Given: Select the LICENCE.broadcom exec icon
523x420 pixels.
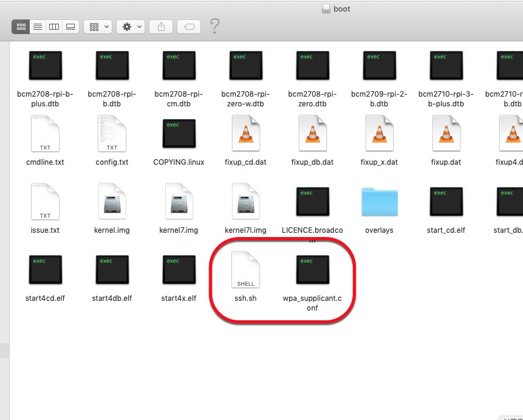Looking at the screenshot, I should pyautogui.click(x=313, y=201).
